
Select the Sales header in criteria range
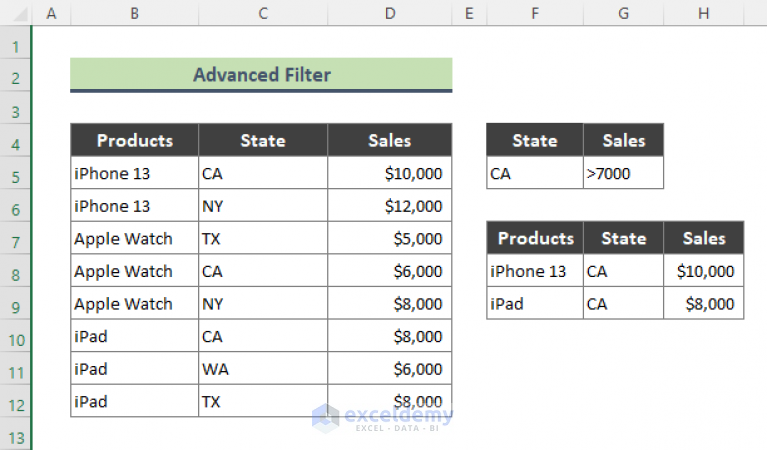[x=623, y=141]
